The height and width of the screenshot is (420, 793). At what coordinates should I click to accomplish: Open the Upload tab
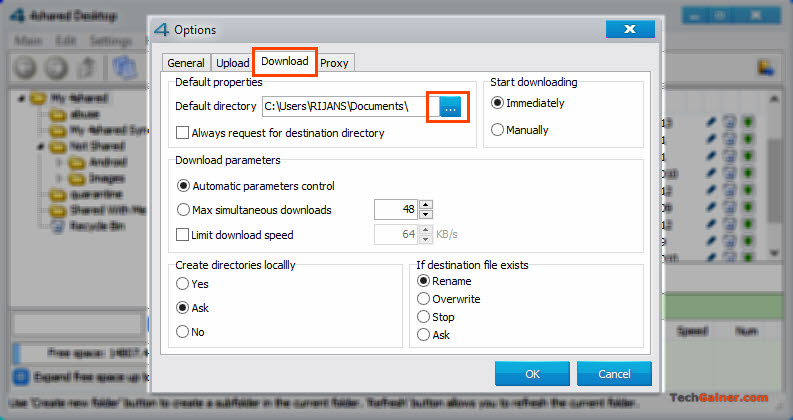click(233, 63)
